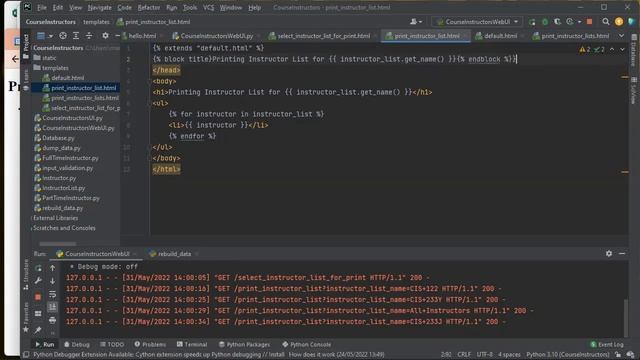Stop the process with the red square in the Run panel
The height and width of the screenshot is (360, 640).
[38, 297]
